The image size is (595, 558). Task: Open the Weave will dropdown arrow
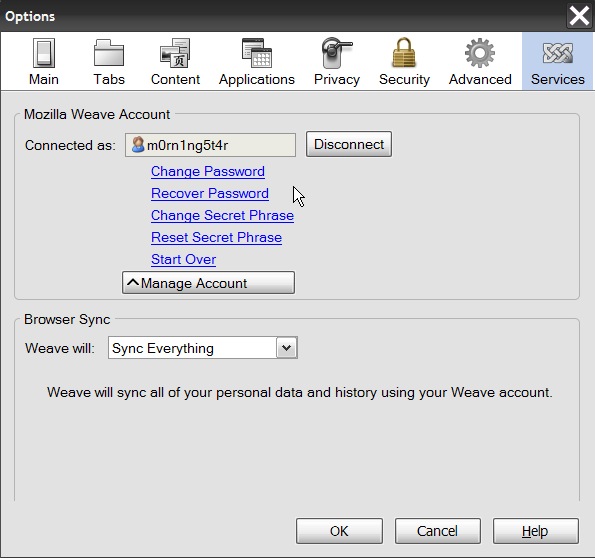(286, 347)
